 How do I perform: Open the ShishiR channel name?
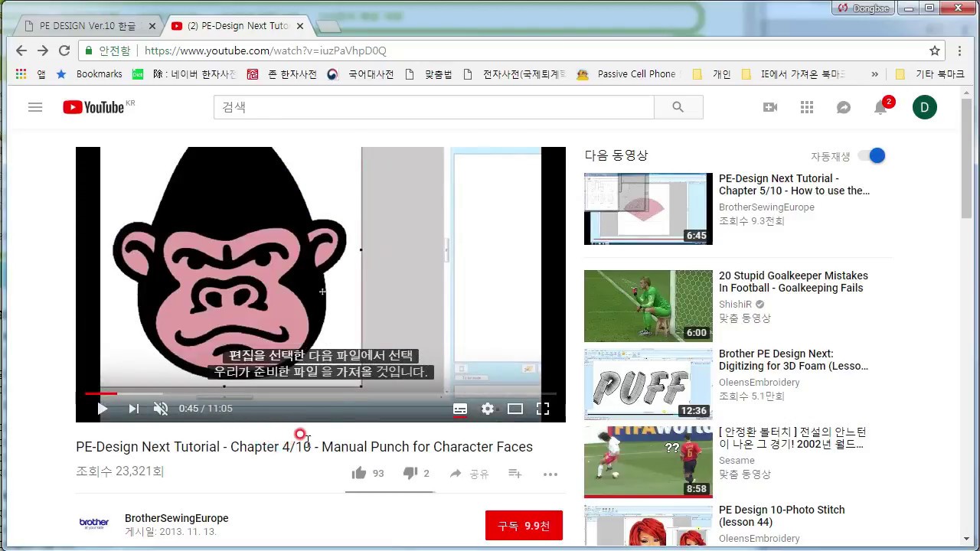(735, 305)
